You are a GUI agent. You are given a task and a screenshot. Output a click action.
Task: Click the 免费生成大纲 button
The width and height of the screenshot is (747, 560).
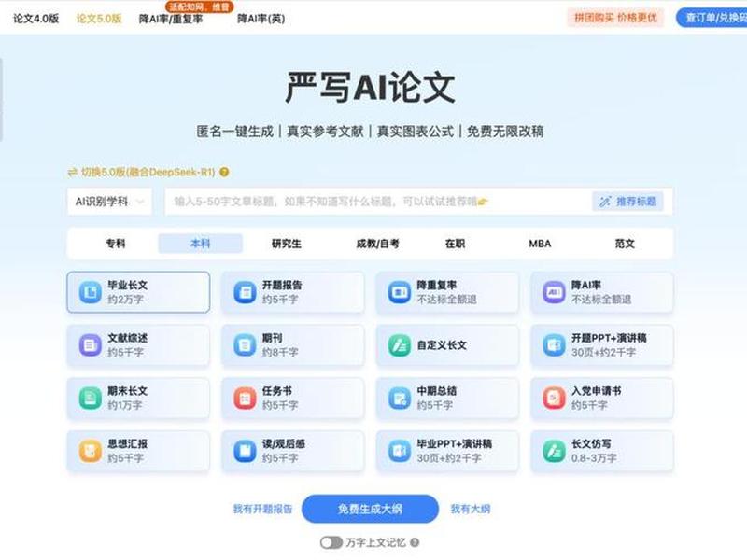[370, 509]
